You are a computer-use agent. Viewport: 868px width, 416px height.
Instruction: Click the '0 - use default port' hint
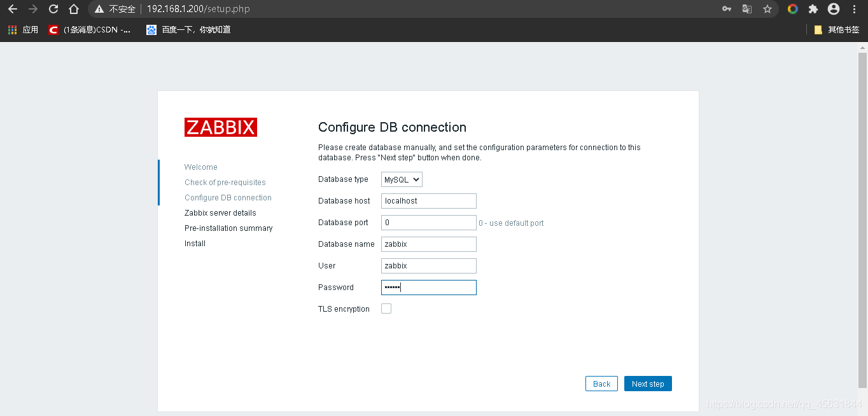click(x=511, y=223)
